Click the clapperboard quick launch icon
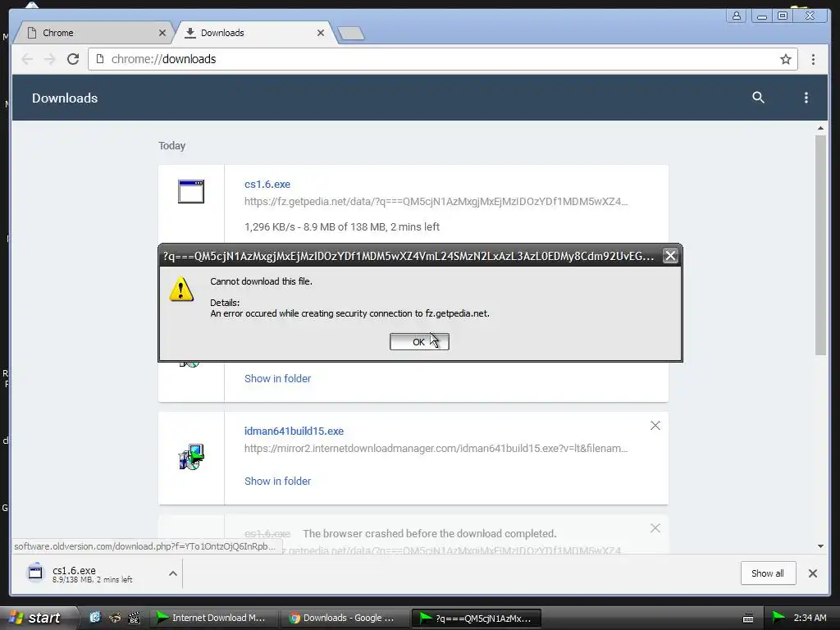Viewport: 840px width, 630px height. (x=135, y=618)
